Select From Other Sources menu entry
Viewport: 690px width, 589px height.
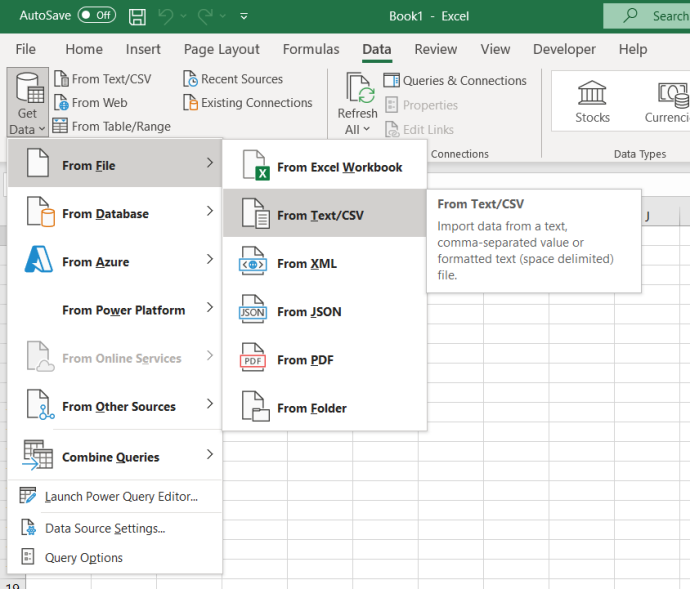(114, 406)
